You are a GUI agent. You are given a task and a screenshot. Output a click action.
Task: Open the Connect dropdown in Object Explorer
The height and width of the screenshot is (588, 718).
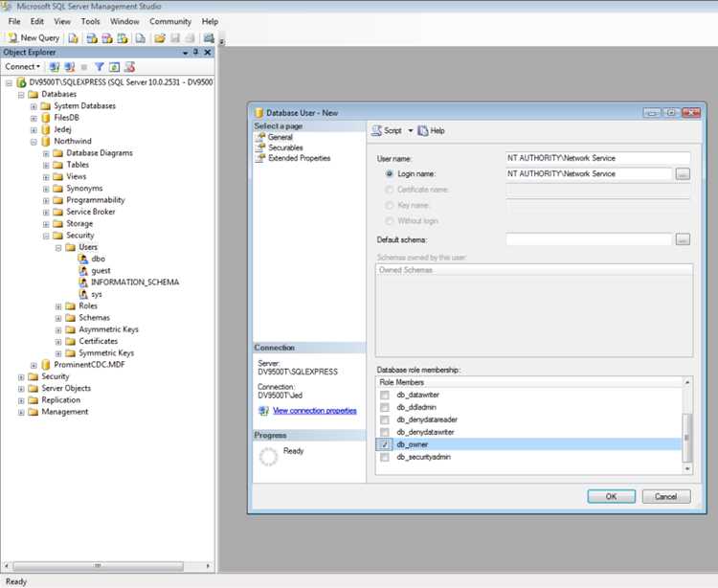(22, 66)
